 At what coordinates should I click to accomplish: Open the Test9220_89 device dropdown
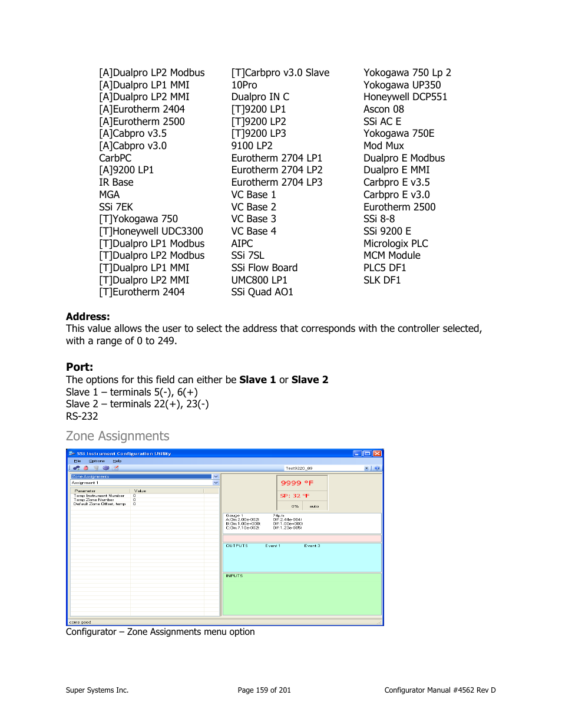(366, 468)
